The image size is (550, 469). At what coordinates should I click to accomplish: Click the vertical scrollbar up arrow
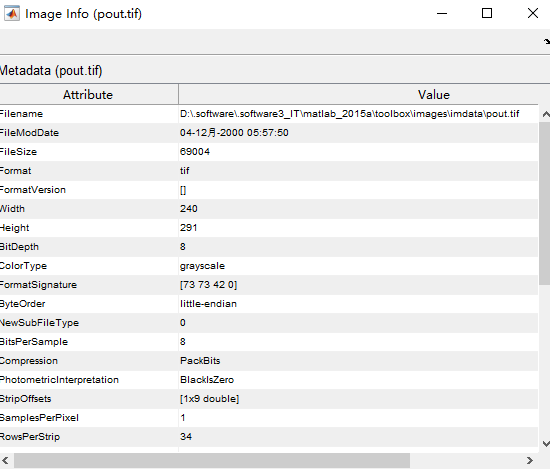click(x=546, y=114)
